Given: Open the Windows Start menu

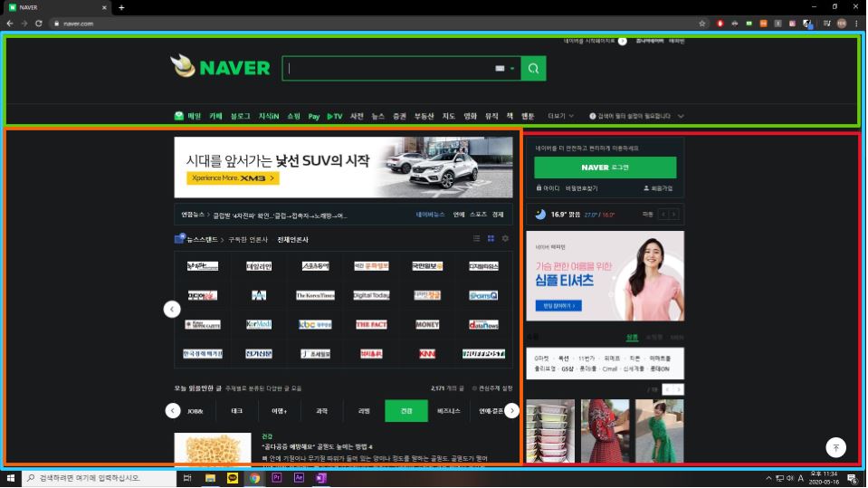Looking at the screenshot, I should pos(11,478).
